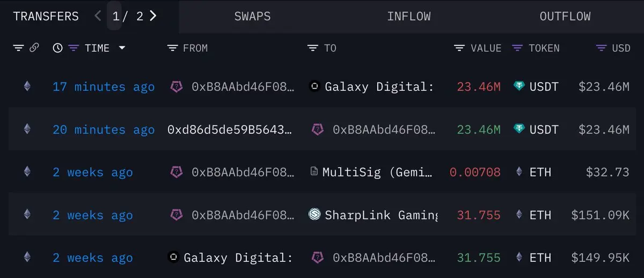
Task: Click the ETH token icon in SharpLink row
Action: pyautogui.click(x=518, y=215)
